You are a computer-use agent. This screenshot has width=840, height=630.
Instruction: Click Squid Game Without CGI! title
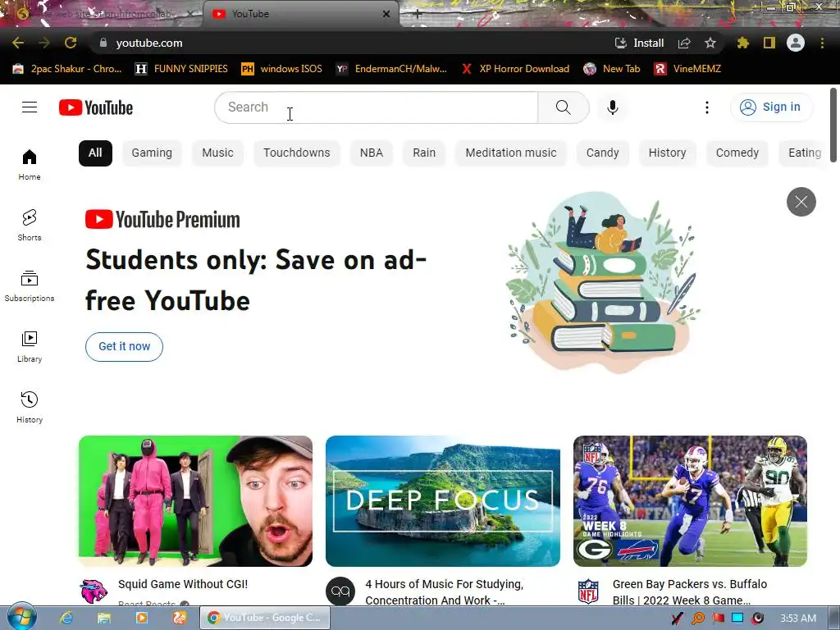pos(183,584)
